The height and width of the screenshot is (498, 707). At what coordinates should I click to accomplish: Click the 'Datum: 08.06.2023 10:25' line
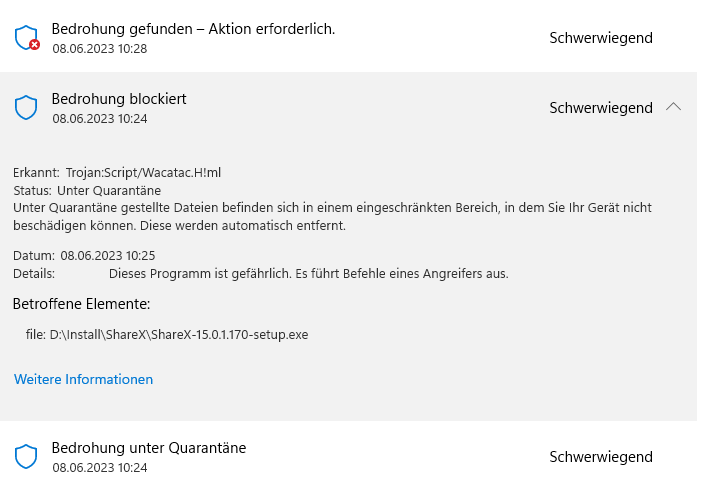pyautogui.click(x=84, y=256)
